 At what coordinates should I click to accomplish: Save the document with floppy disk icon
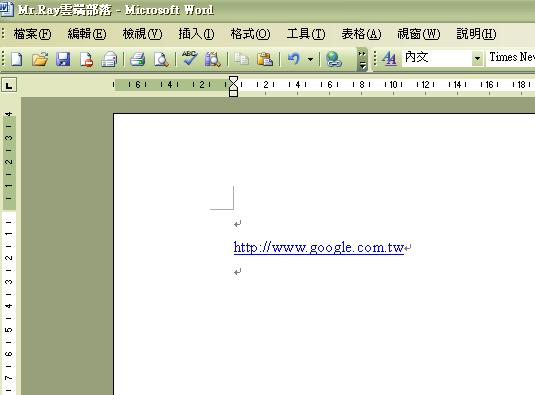point(63,59)
